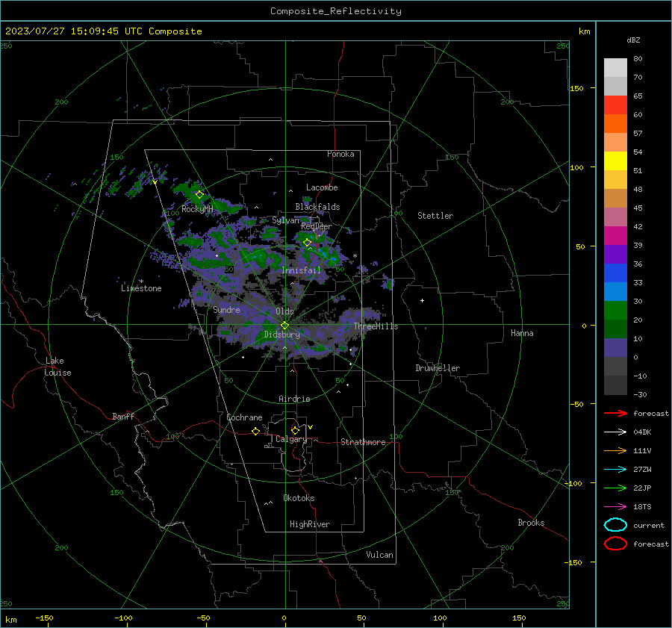Click the red forecast arrow legend icon
672x628 pixels.
tap(615, 413)
